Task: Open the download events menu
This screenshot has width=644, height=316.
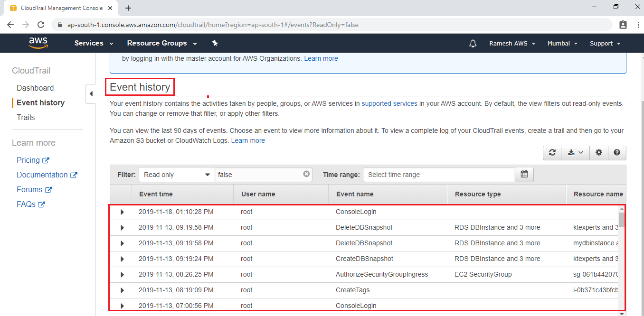Action: point(575,153)
